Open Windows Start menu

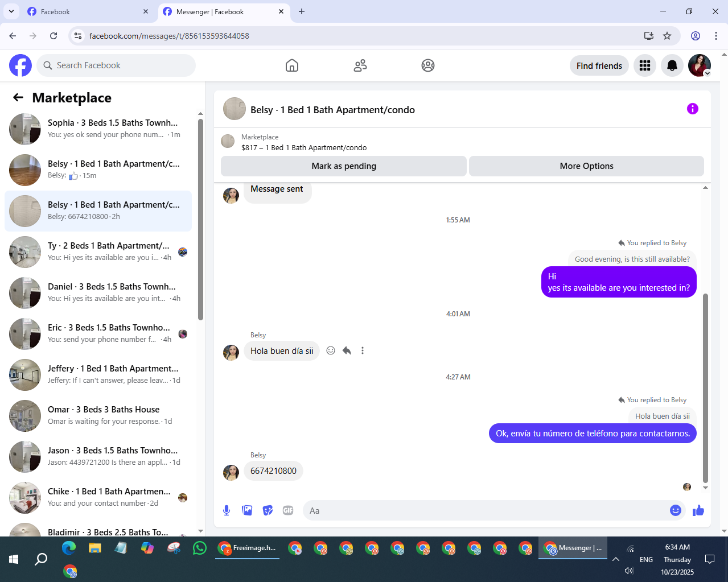pyautogui.click(x=14, y=559)
